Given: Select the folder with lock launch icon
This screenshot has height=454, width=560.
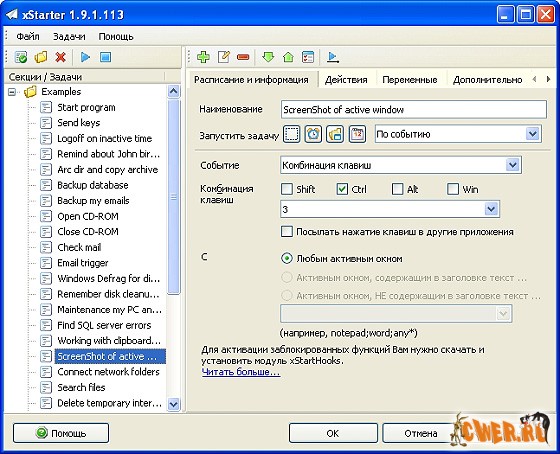Looking at the screenshot, I should pos(335,135).
